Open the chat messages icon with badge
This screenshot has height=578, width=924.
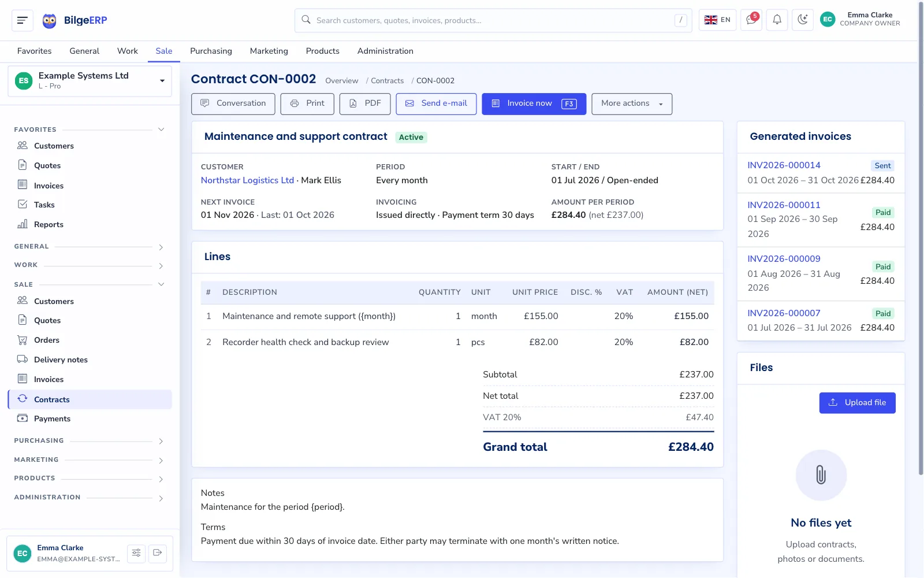point(751,20)
